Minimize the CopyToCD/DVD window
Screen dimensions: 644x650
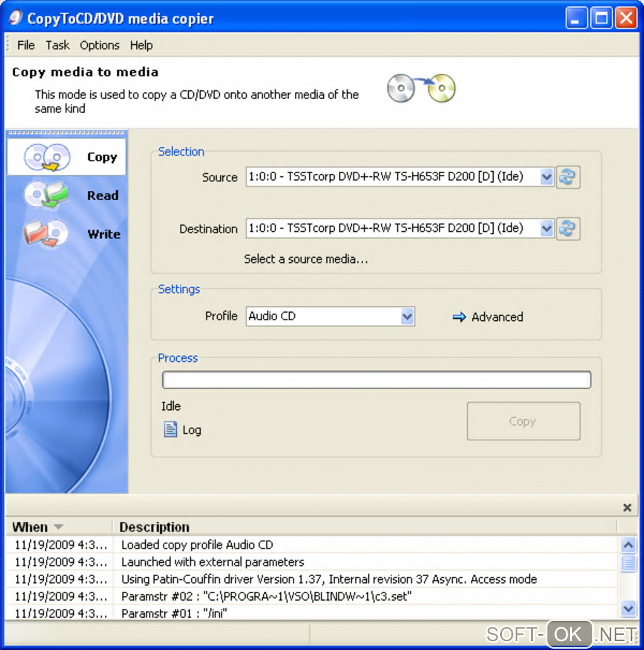[576, 18]
